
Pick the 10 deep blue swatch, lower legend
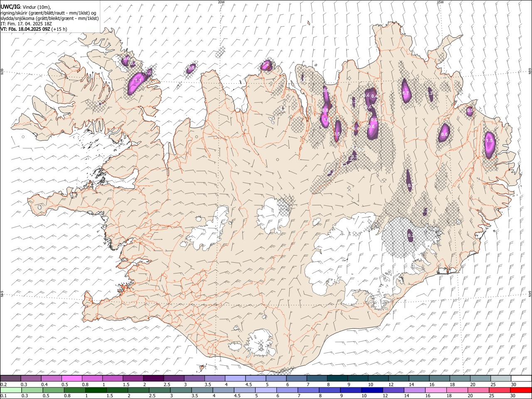click(372, 390)
